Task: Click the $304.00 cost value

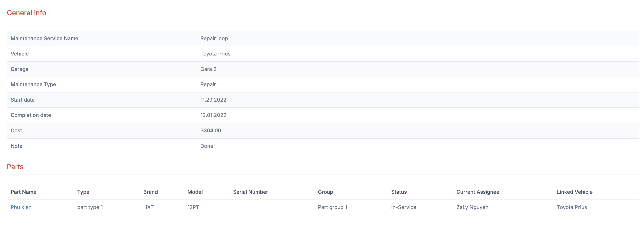Action: click(211, 131)
